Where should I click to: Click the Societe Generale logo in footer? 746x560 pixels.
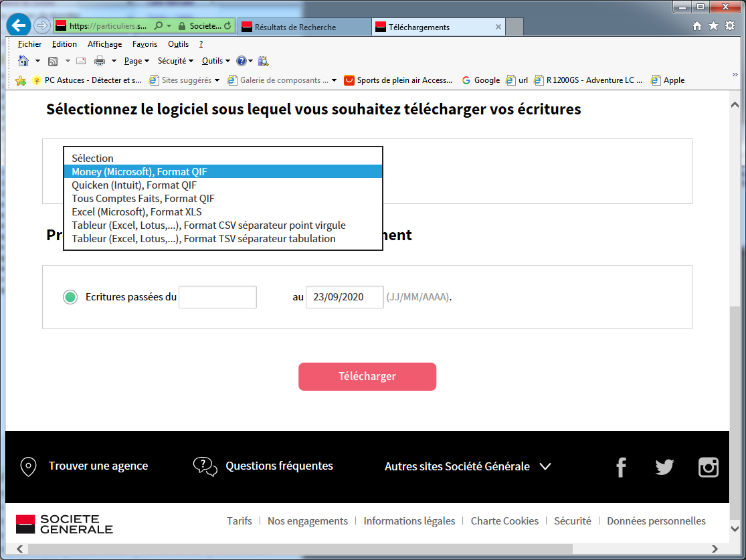point(64,524)
